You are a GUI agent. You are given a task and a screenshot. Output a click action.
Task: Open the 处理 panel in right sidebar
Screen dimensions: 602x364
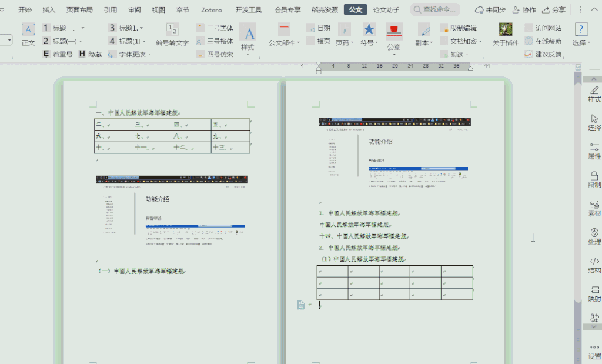coord(594,237)
